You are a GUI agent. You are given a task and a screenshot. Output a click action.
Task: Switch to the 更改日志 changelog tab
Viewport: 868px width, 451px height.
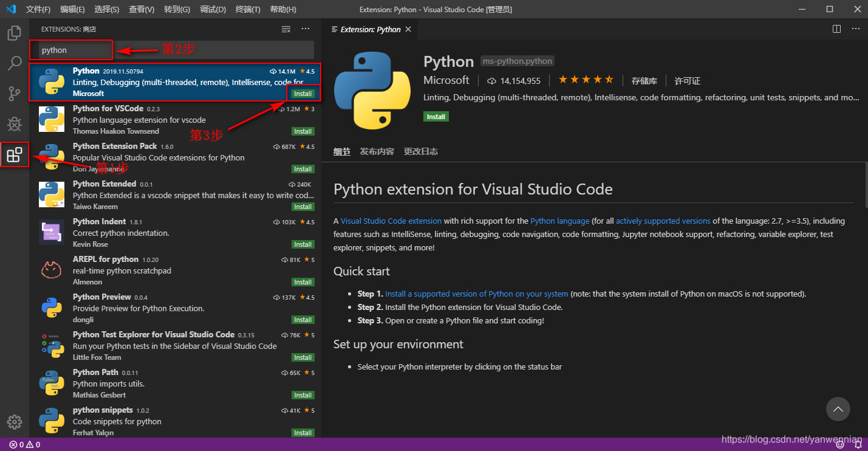pos(420,151)
